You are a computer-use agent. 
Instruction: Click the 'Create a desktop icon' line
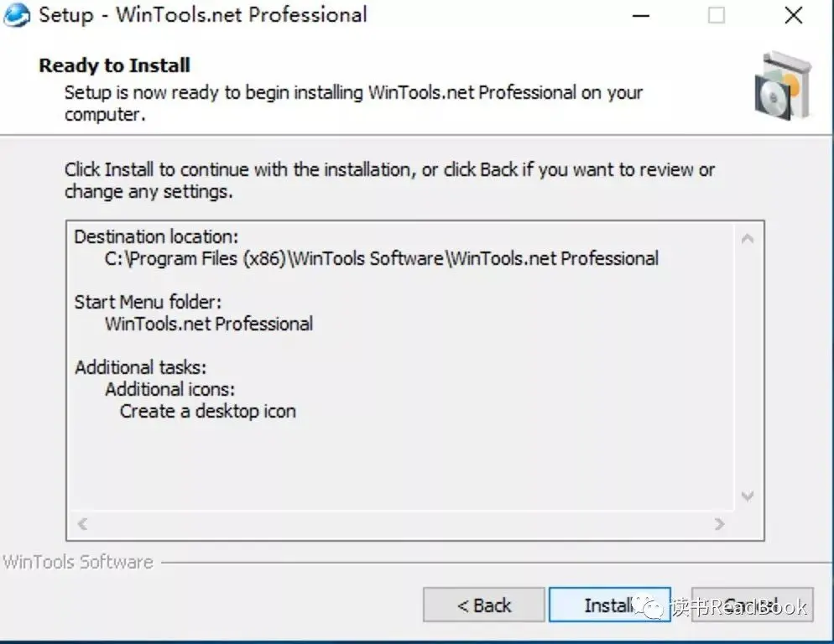207,411
